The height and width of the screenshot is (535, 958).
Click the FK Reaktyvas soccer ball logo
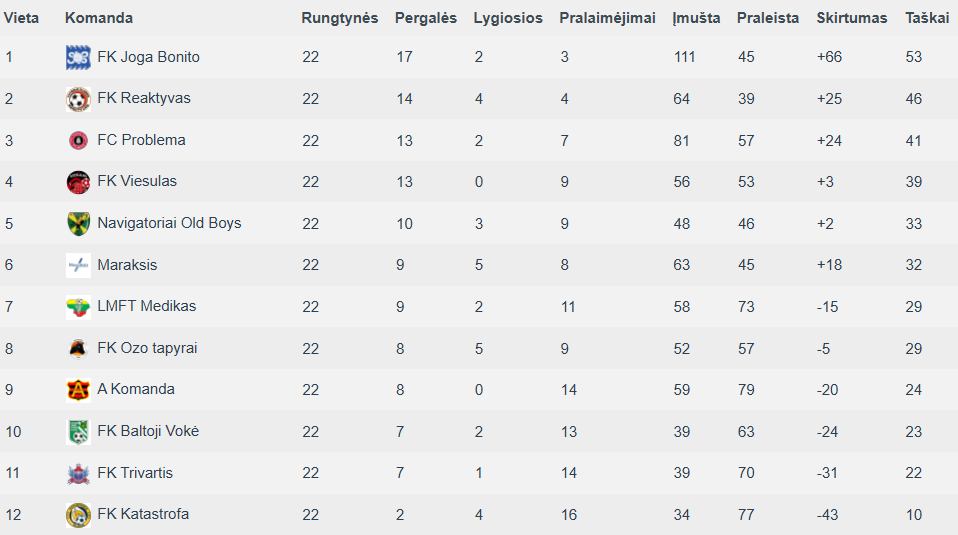point(78,99)
